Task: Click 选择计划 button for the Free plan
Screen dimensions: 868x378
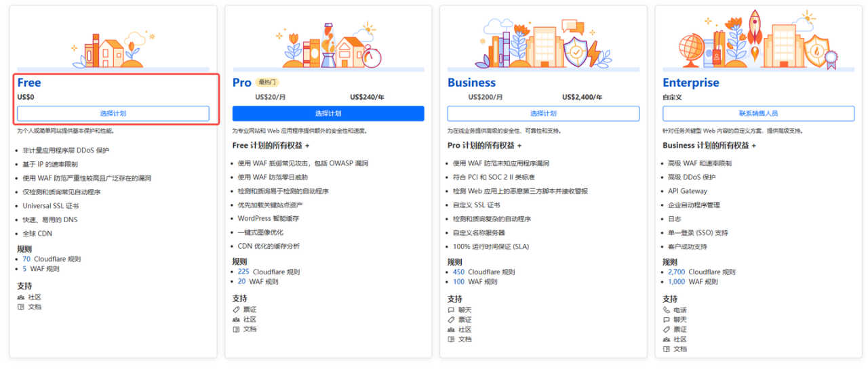Action: coord(113,113)
